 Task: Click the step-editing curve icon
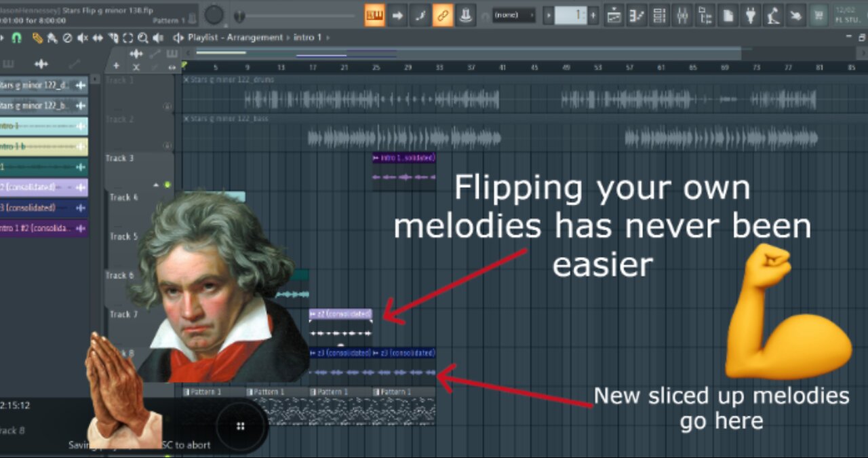coord(420,14)
